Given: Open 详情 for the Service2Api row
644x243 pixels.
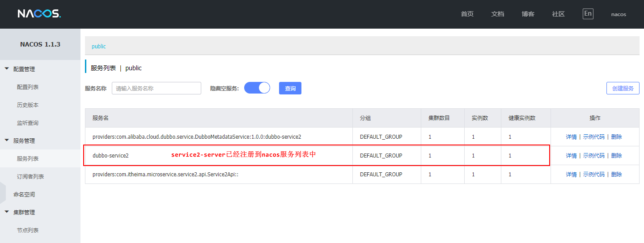Looking at the screenshot, I should point(571,175).
